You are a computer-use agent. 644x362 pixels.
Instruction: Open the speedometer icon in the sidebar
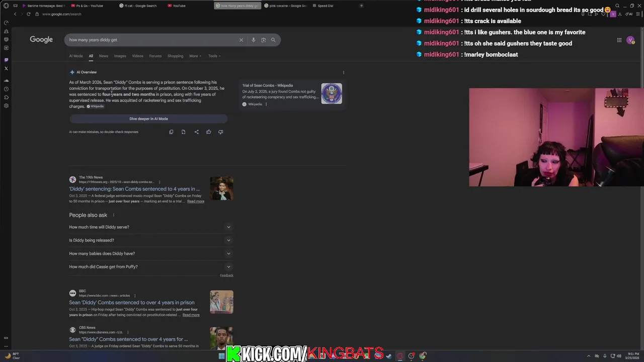6,23
